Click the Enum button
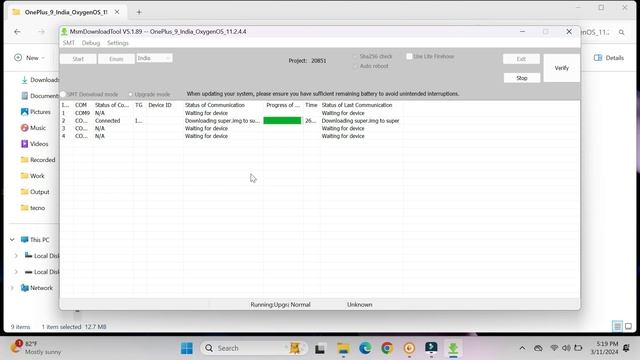 [x=116, y=59]
